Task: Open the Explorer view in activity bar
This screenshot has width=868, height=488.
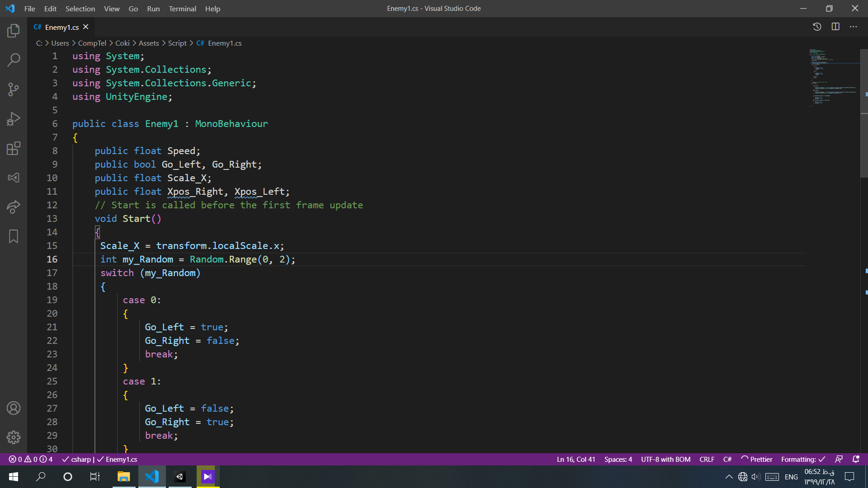Action: 14,31
